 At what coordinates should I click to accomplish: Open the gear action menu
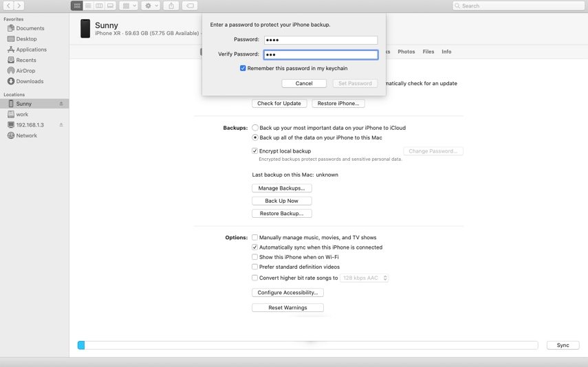tap(151, 5)
